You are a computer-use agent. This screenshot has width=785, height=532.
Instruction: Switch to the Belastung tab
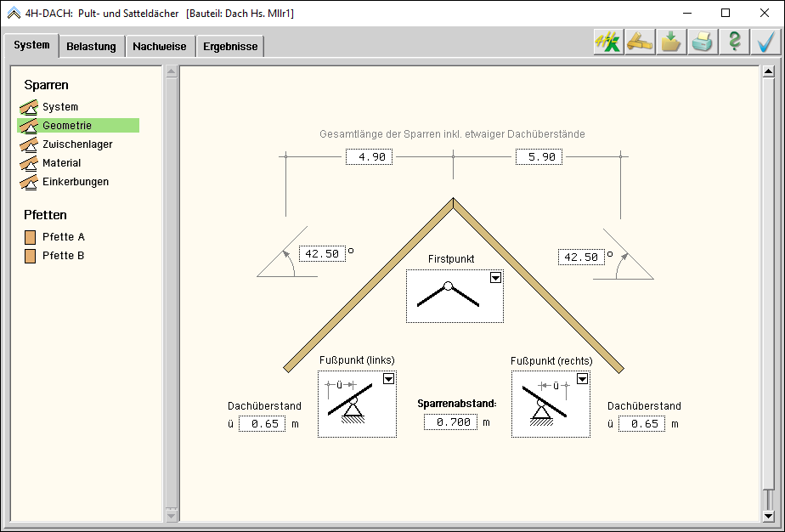pyautogui.click(x=91, y=47)
